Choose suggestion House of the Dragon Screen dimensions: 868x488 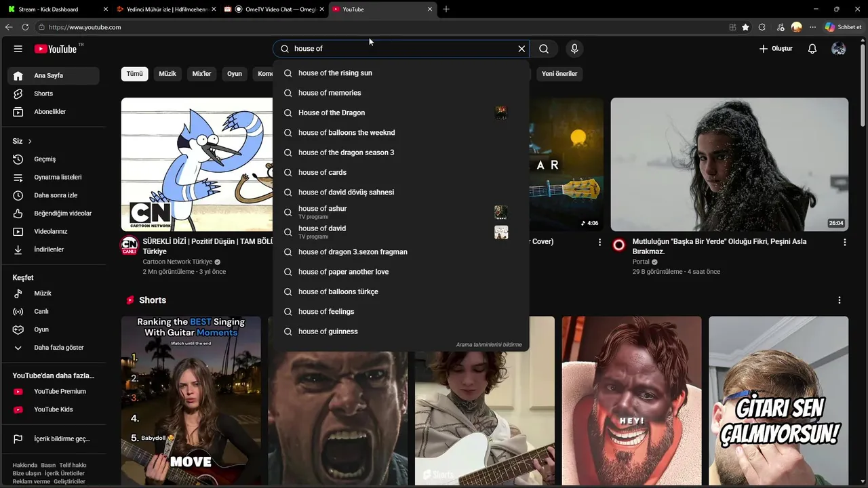[x=401, y=113]
